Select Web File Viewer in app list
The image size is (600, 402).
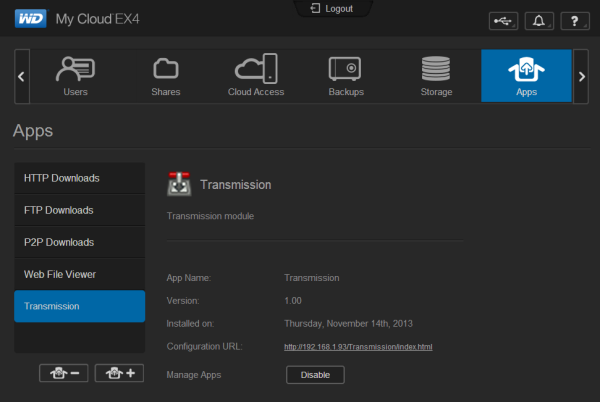tap(80, 274)
